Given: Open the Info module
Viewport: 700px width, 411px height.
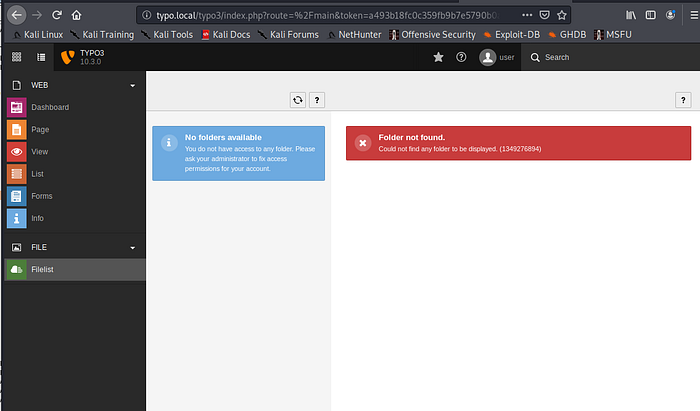Looking at the screenshot, I should (37, 218).
